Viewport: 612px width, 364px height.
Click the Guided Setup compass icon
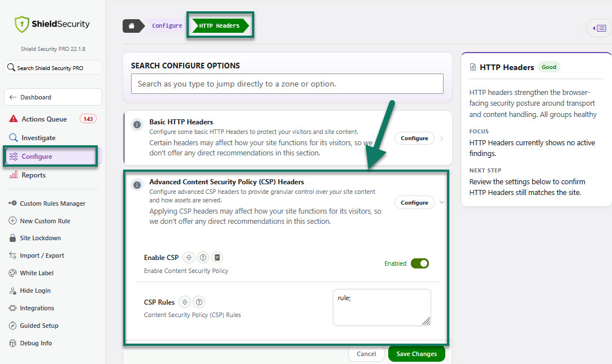click(12, 326)
